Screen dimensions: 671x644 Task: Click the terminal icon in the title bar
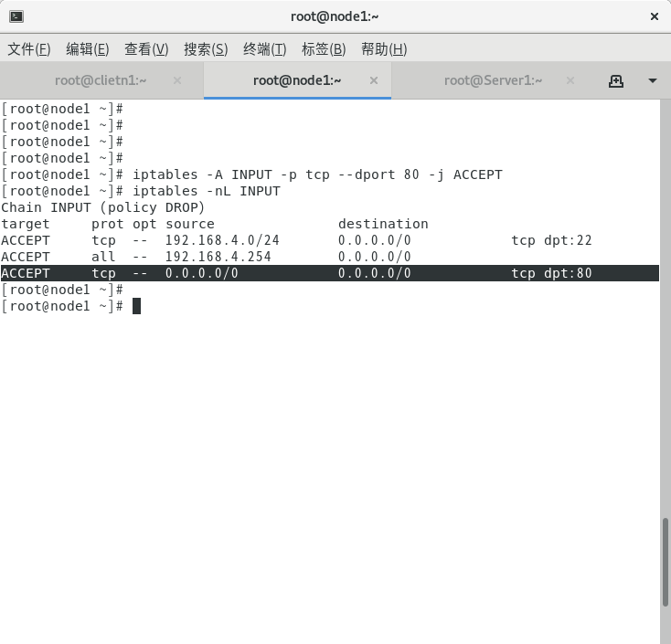(16, 16)
